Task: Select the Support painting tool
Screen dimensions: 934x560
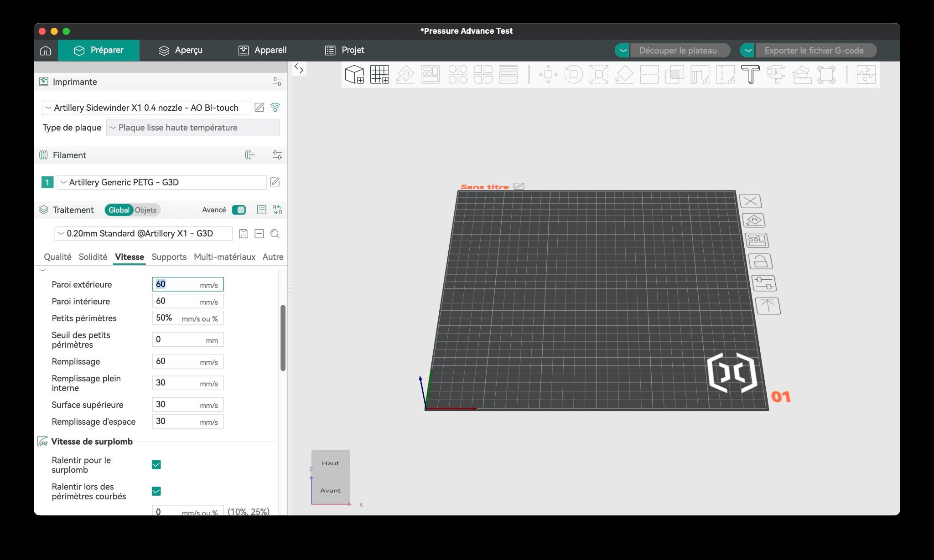Action: tap(700, 74)
